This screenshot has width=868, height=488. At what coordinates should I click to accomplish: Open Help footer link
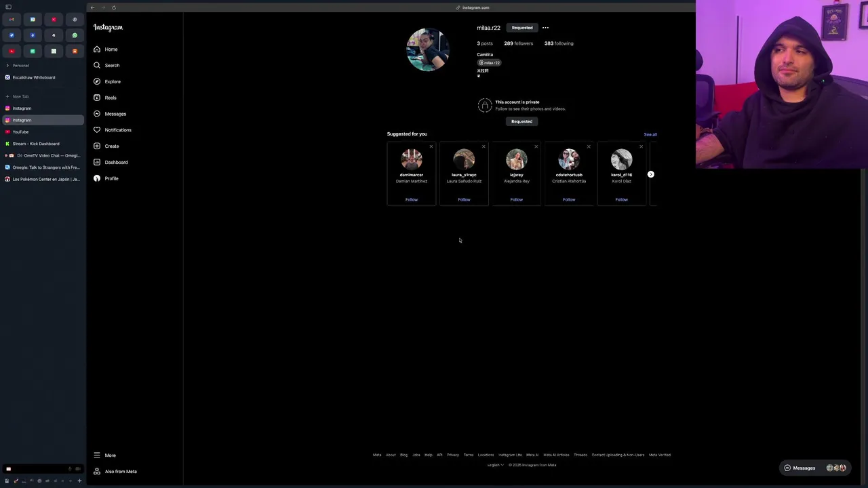(429, 455)
